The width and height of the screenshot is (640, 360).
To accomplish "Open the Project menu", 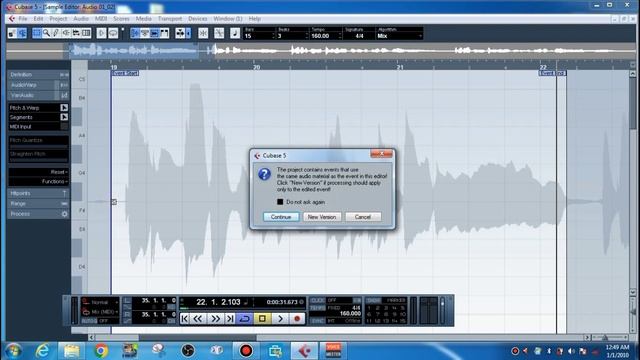I will (58, 19).
